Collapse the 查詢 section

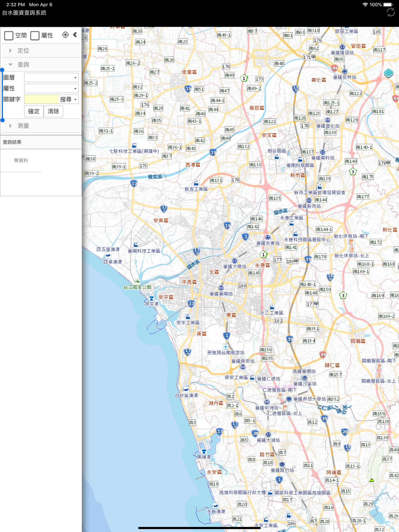click(x=41, y=64)
